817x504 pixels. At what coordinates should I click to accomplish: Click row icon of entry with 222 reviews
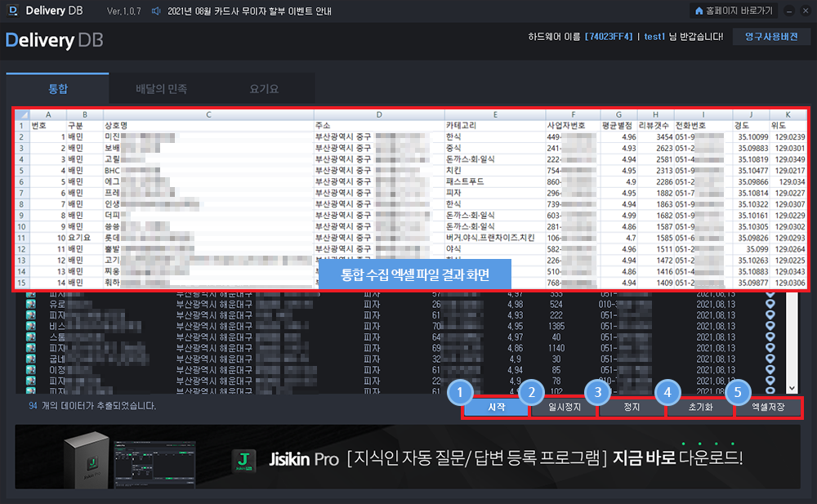tap(31, 314)
